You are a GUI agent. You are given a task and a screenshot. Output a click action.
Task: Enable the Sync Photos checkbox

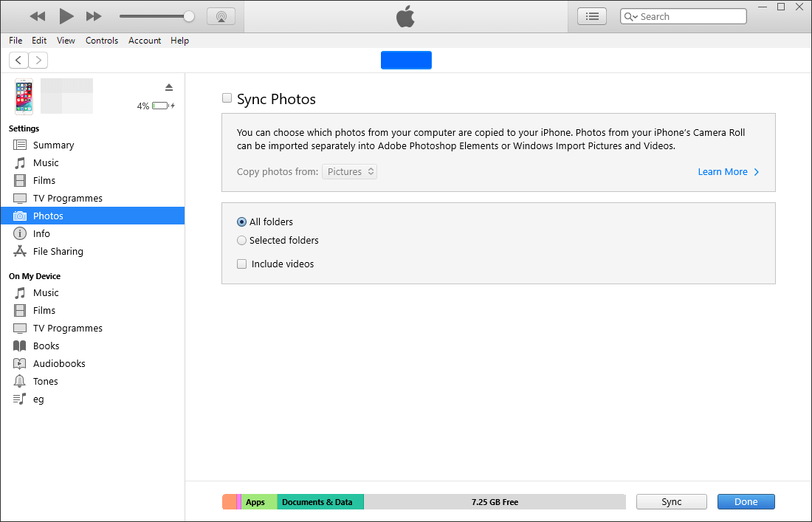(x=227, y=98)
